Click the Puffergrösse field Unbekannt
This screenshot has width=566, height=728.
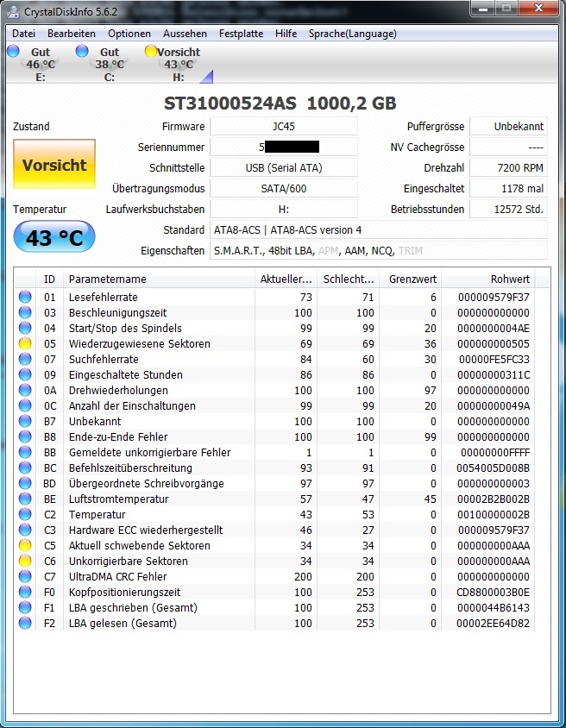[508, 126]
